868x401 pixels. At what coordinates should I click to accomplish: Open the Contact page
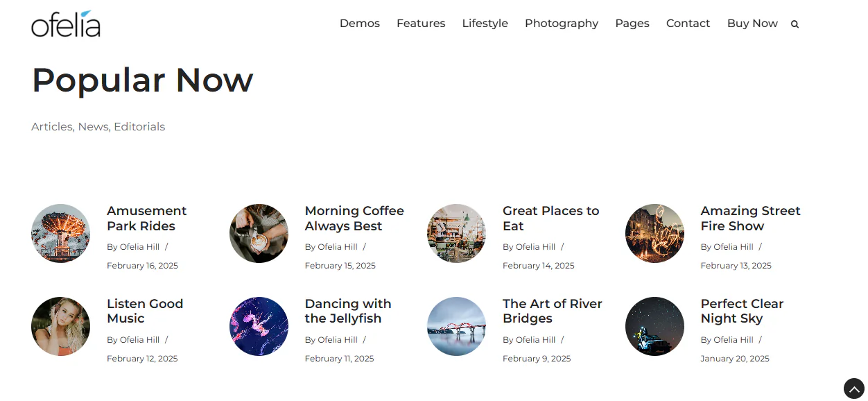coord(688,23)
